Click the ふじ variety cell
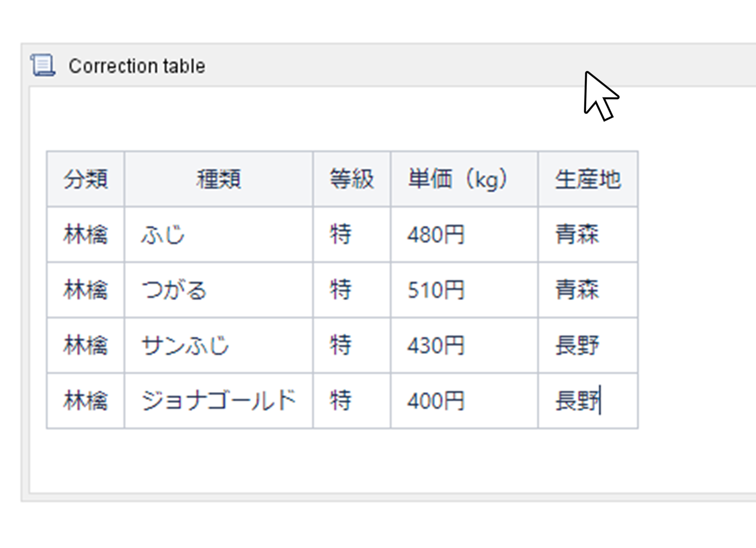 point(219,235)
